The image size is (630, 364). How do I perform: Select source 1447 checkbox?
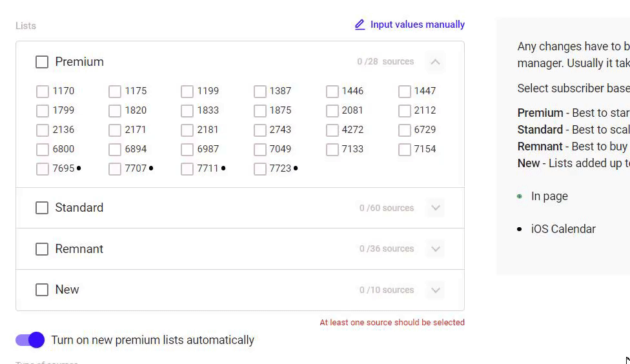pyautogui.click(x=405, y=91)
